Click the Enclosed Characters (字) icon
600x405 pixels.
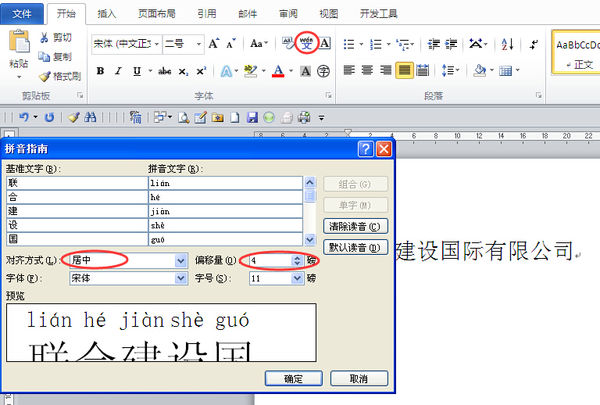[x=323, y=71]
